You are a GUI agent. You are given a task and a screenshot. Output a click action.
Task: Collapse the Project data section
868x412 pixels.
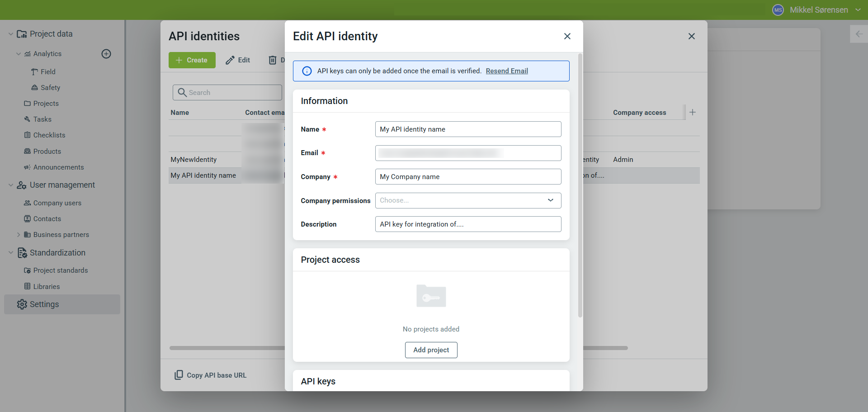pos(11,34)
